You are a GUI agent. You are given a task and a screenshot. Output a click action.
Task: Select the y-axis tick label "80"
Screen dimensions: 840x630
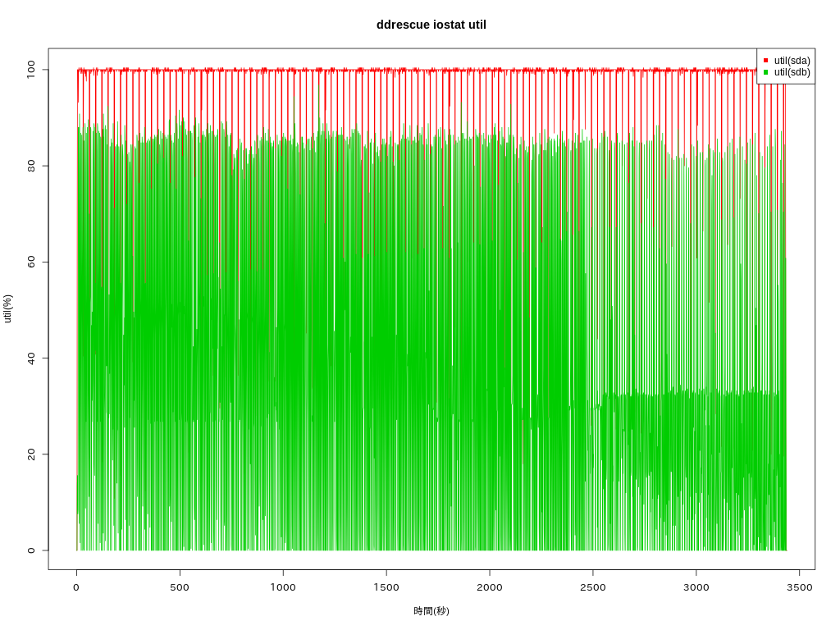click(x=31, y=166)
